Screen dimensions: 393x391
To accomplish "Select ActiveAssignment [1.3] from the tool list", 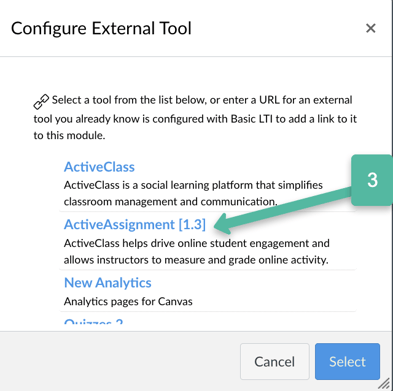I will [135, 225].
